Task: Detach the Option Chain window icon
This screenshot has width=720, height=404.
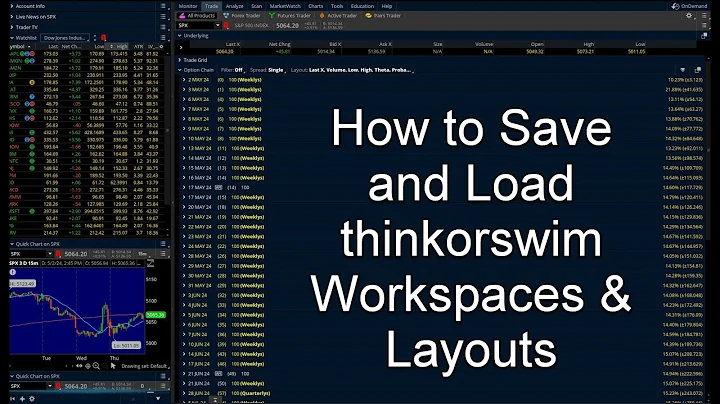Action: (x=698, y=70)
